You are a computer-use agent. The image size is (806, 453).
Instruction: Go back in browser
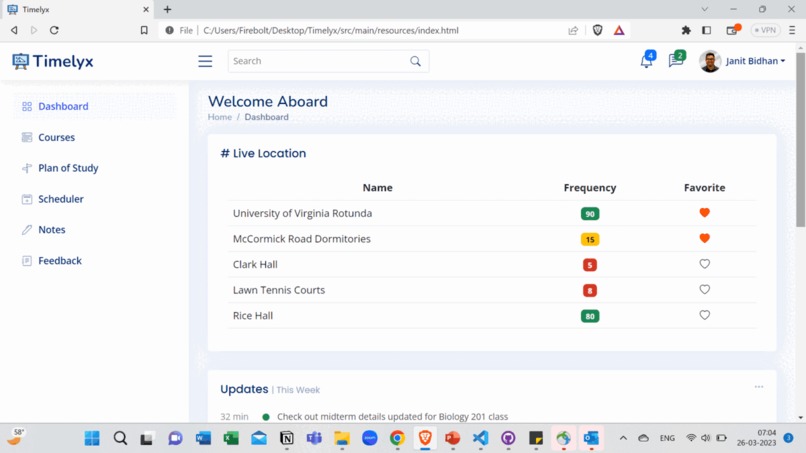[14, 30]
